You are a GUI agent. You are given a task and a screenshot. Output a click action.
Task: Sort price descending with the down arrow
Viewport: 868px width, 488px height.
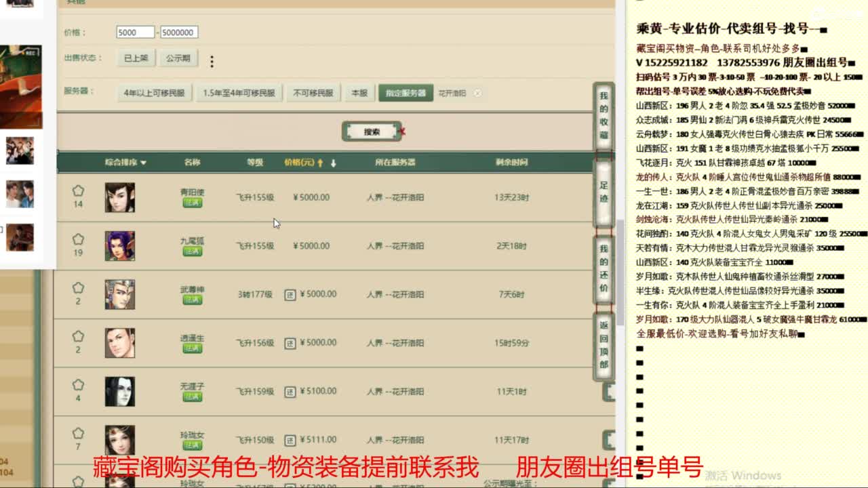333,163
